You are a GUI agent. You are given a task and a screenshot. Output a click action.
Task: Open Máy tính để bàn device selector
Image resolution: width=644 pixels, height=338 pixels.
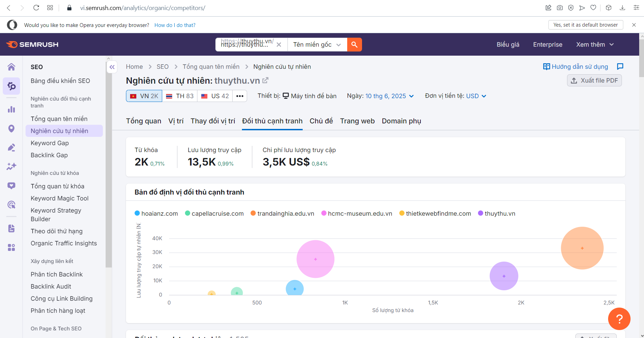310,96
